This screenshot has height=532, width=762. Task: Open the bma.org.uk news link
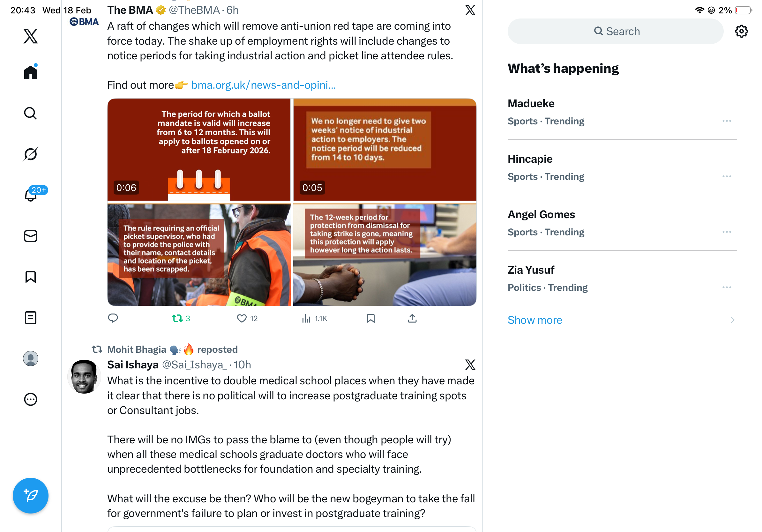point(263,85)
